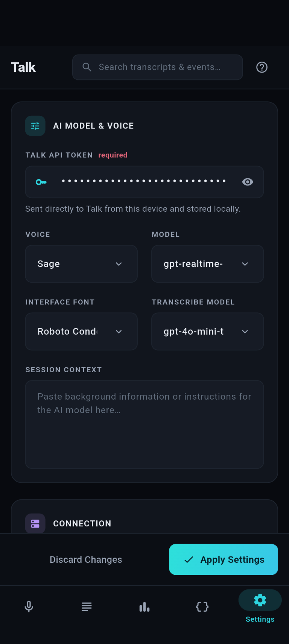The image size is (289, 644).
Task: Open the microphone tab in bottom navigation
Action: pyautogui.click(x=29, y=606)
